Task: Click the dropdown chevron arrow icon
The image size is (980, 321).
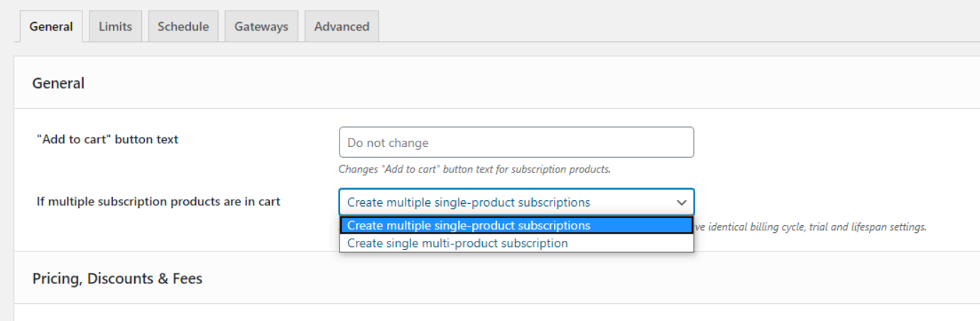Action: pyautogui.click(x=682, y=202)
